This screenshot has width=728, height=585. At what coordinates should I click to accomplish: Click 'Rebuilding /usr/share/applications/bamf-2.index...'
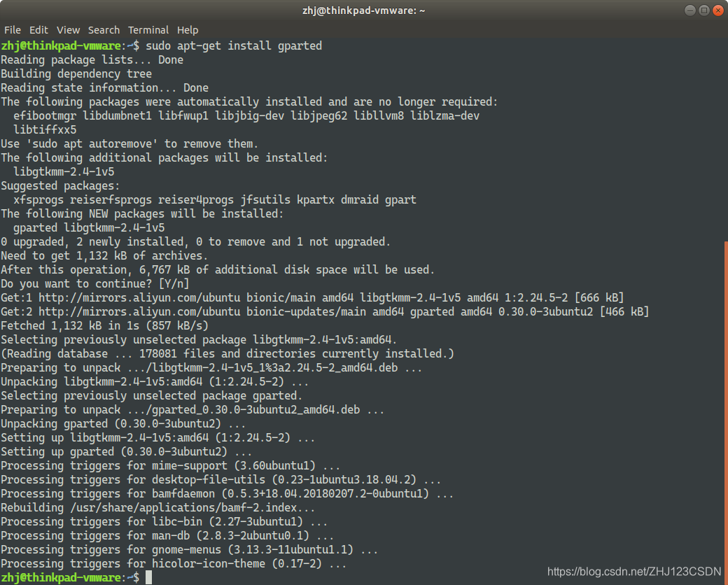point(158,507)
